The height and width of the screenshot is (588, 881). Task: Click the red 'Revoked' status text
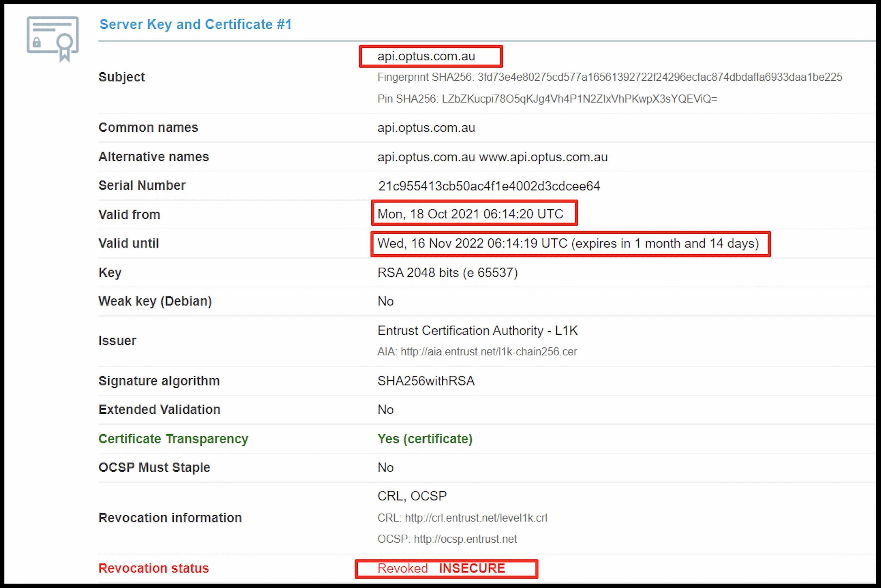pos(402,569)
